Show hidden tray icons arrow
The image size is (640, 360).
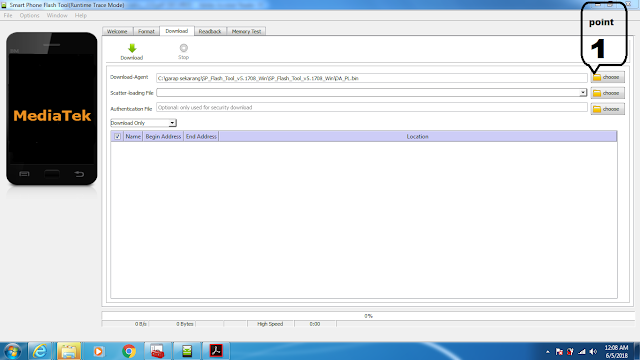tap(548, 351)
